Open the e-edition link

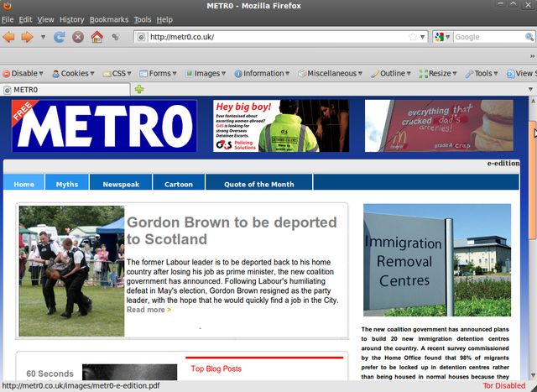503,163
